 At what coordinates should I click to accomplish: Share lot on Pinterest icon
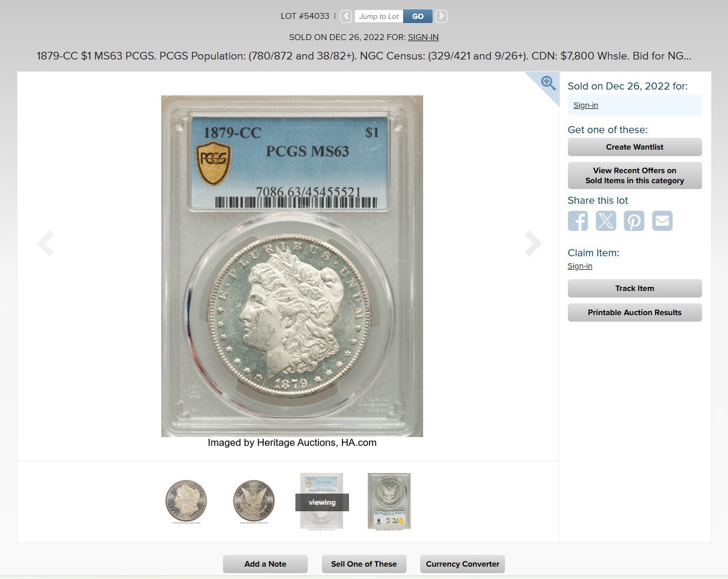634,221
